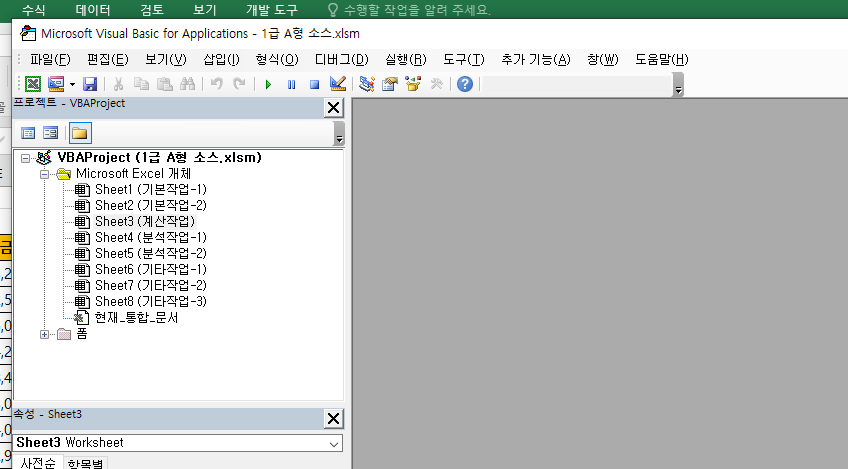
Task: Click the View Microsoft Excel toolbar icon
Action: pyautogui.click(x=33, y=84)
